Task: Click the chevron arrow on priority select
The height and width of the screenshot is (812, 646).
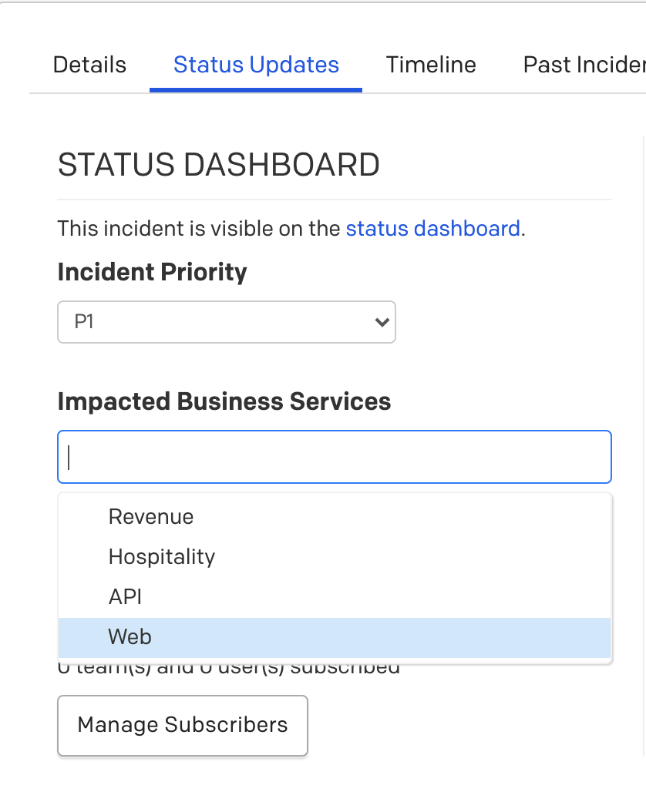Action: [382, 322]
